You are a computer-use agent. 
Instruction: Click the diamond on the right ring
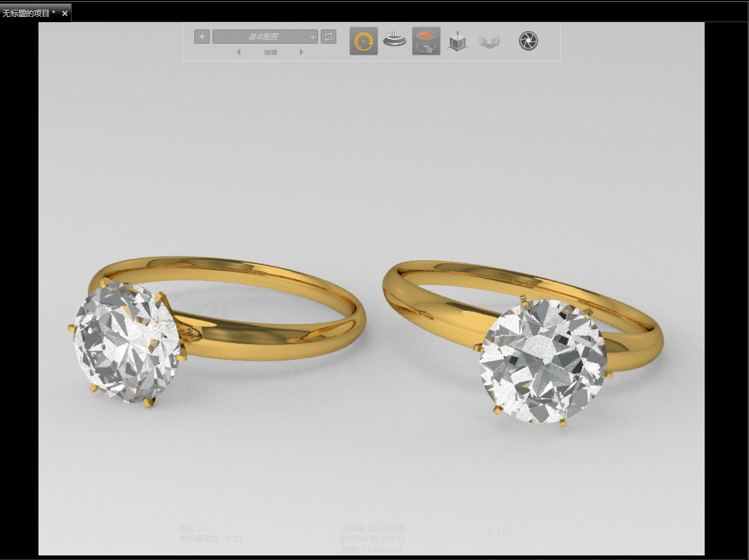click(542, 362)
